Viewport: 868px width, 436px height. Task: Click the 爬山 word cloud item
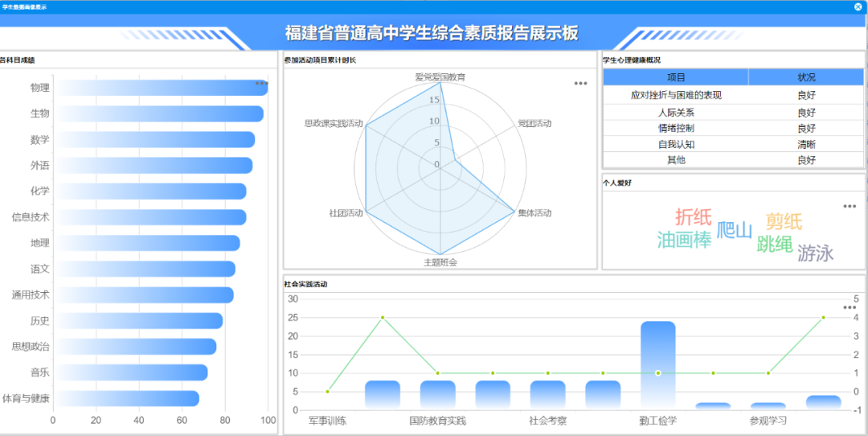tap(734, 231)
